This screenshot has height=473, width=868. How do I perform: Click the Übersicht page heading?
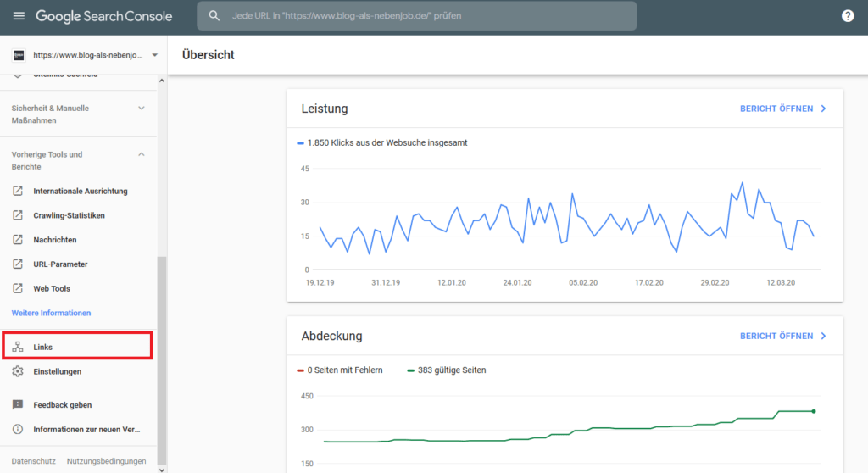[x=209, y=55]
